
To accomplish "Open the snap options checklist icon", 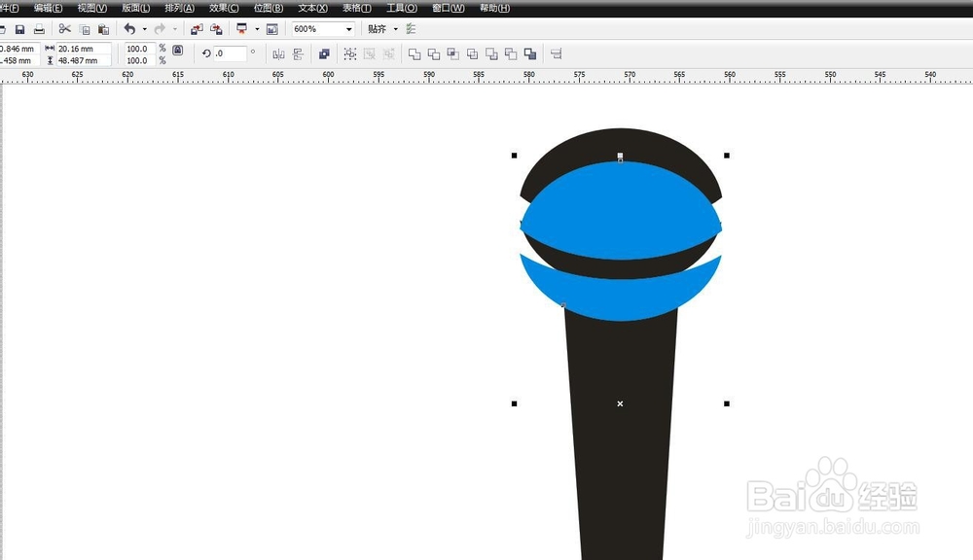I will pyautogui.click(x=411, y=28).
